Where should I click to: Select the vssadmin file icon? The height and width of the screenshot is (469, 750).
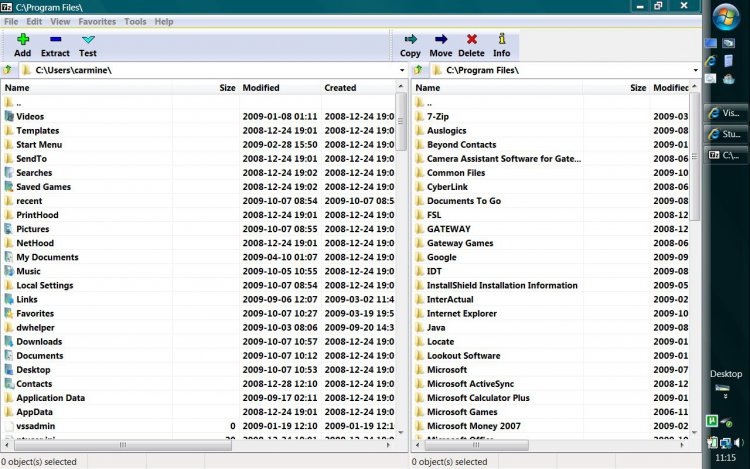click(9, 425)
